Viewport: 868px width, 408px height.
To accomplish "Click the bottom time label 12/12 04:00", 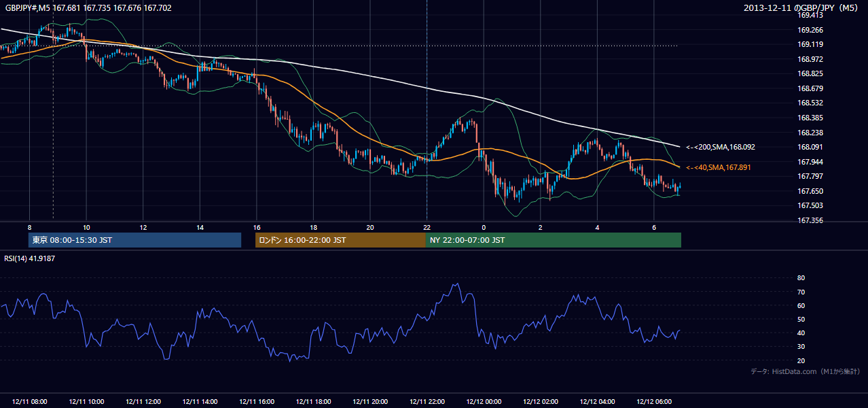I will (x=597, y=402).
